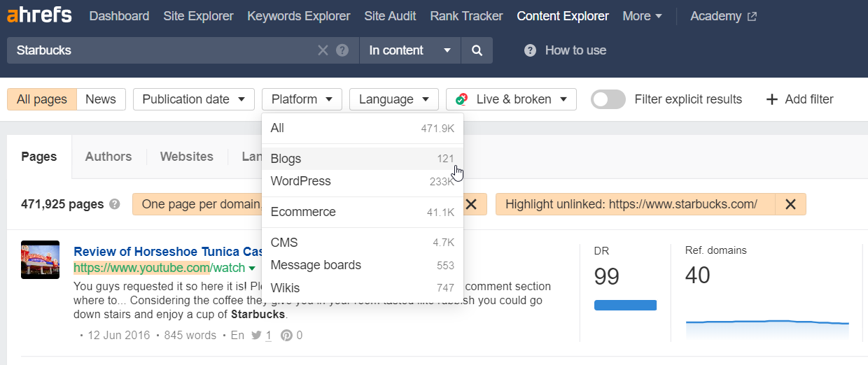This screenshot has width=868, height=365.
Task: Open Site Explorer
Action: [x=198, y=16]
